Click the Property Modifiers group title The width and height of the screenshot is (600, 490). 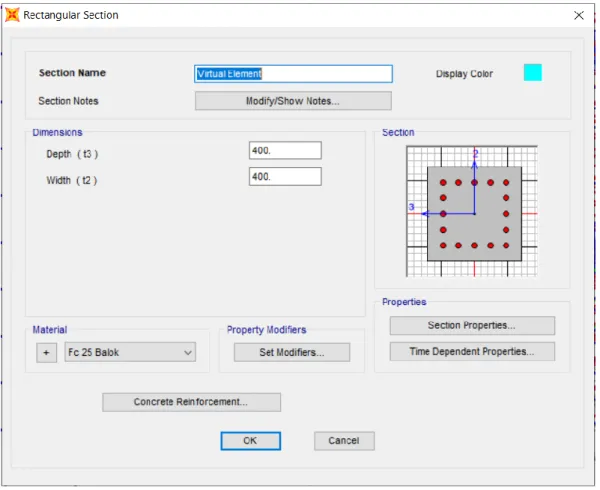(x=266, y=330)
